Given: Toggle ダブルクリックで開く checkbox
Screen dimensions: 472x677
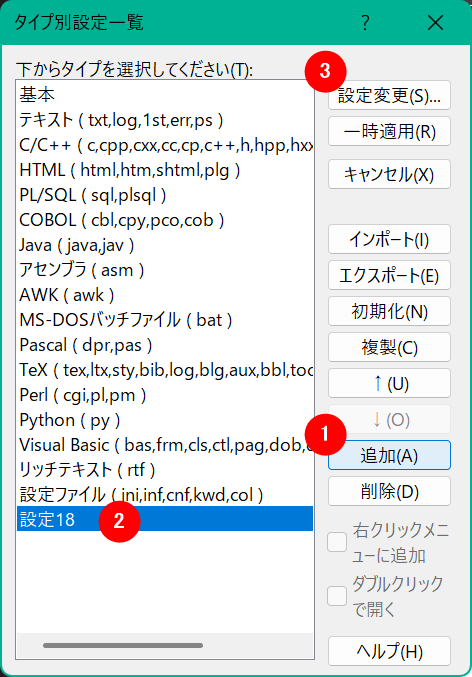Looking at the screenshot, I should coord(337,596).
